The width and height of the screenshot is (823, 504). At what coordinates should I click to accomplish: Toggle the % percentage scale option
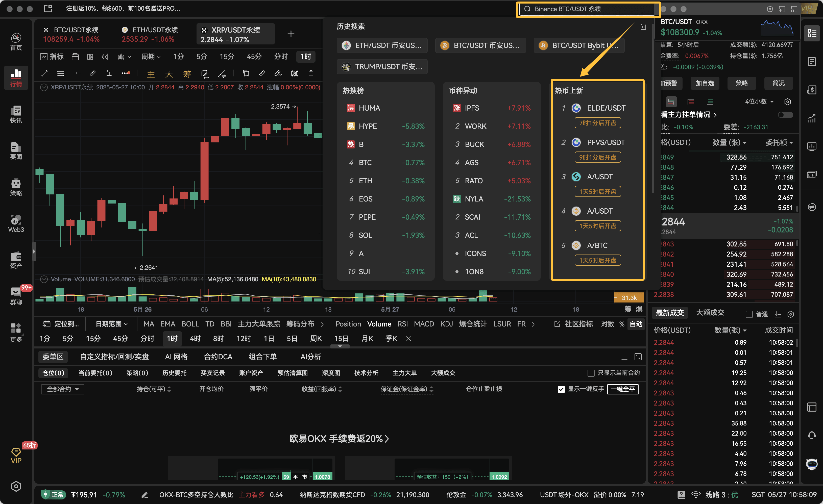click(x=622, y=324)
